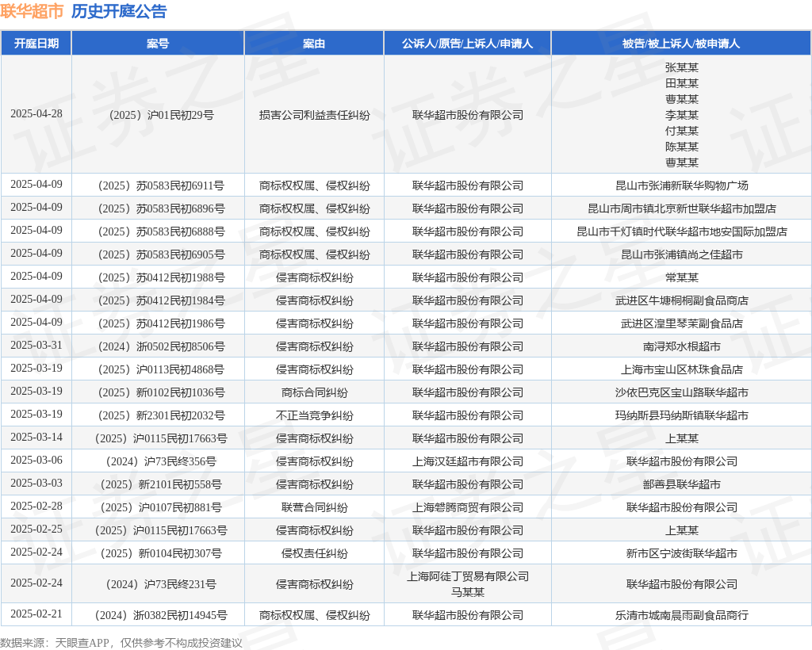Select case number (2025)新0102民初1036号
The height and width of the screenshot is (650, 812).
[162, 393]
